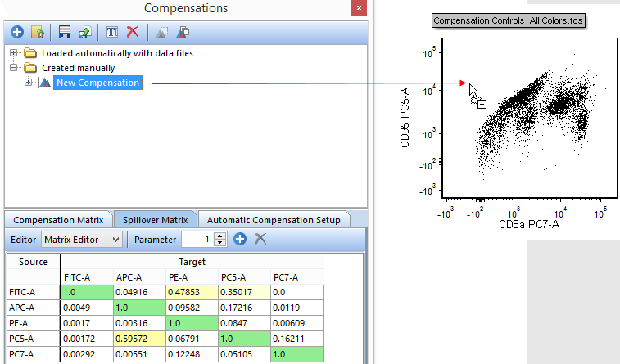620x364 pixels.
Task: Click the load compensation folder icon
Action: (x=37, y=33)
